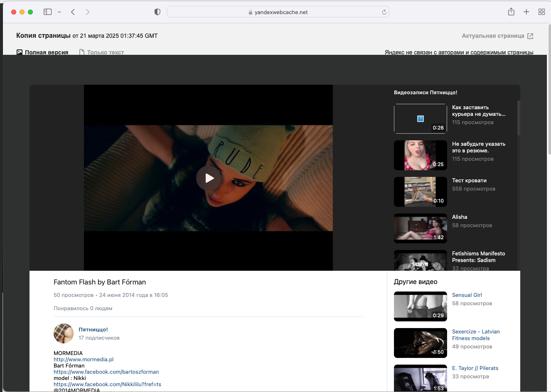Image resolution: width=551 pixels, height=392 pixels.
Task: Open thumbnail of Как заставить курьера video
Action: (421, 119)
